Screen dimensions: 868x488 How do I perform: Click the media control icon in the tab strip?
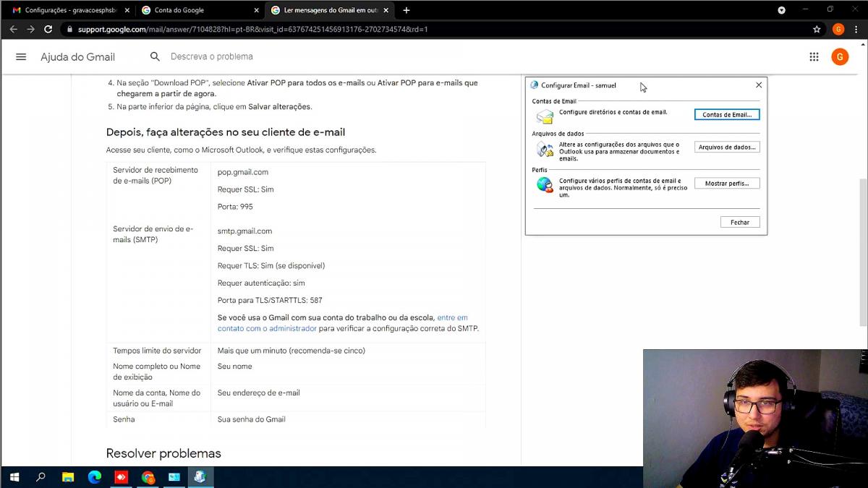click(781, 10)
